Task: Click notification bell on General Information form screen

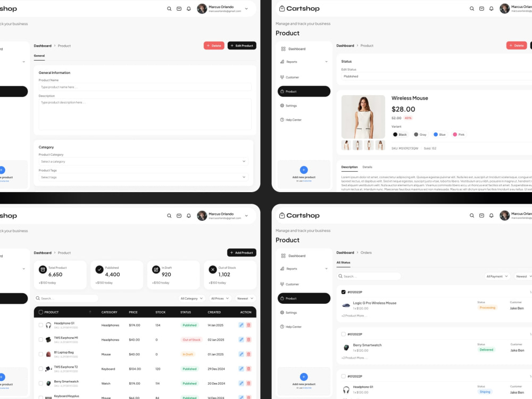Action: [189, 9]
